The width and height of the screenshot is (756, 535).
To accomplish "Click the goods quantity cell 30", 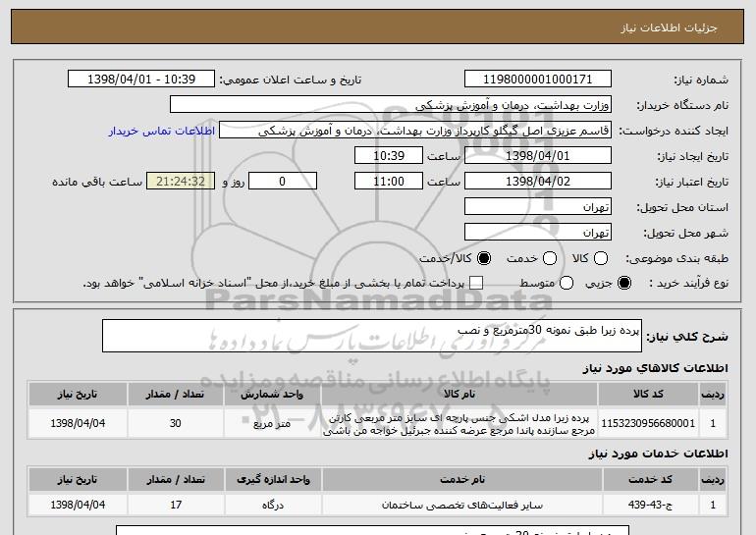I will coord(175,424).
